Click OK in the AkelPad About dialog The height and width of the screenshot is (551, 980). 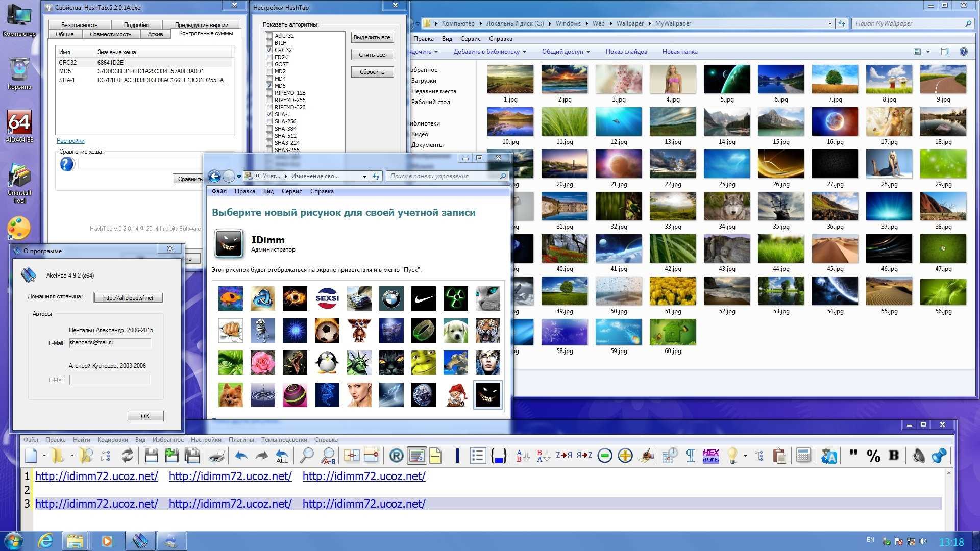145,416
